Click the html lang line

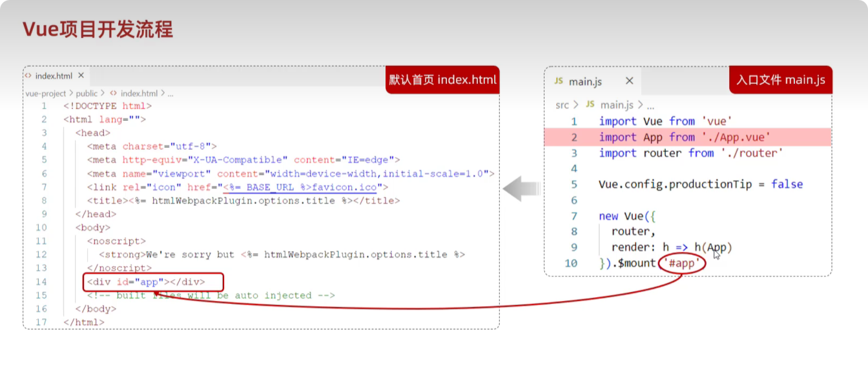tap(105, 119)
